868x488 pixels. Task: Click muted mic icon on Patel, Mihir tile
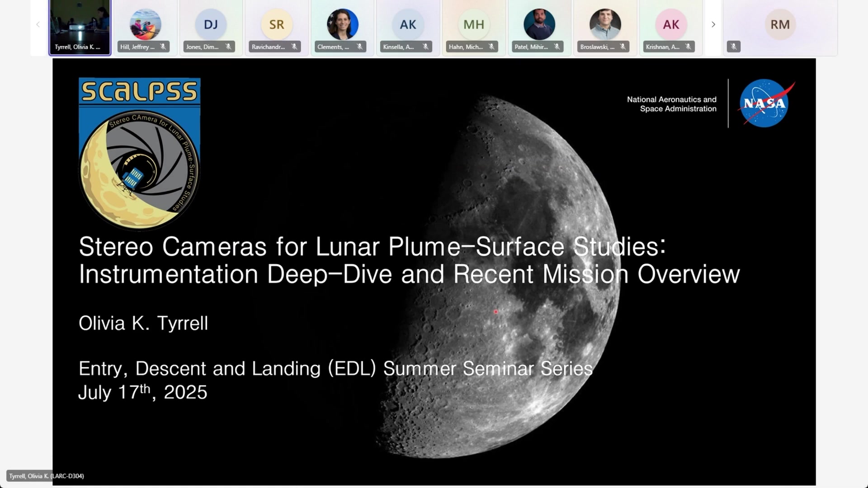[557, 47]
